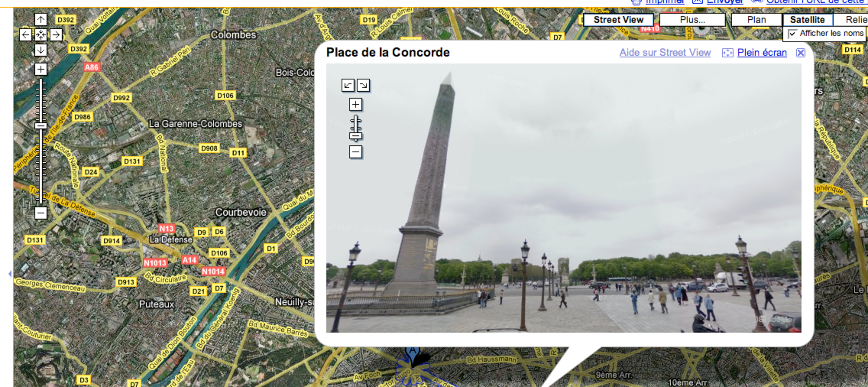This screenshot has height=387, width=868.
Task: Expand the collapsed left side panel arrow
Action: coord(10,273)
